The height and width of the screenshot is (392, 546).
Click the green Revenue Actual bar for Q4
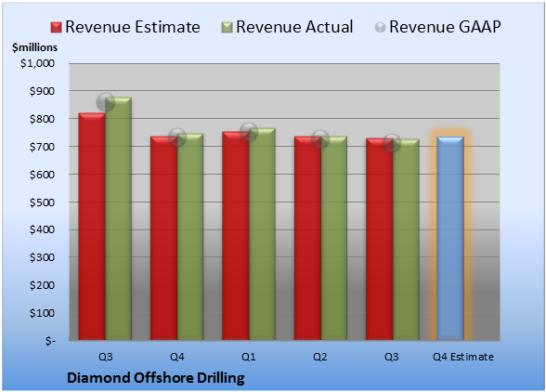[x=190, y=237]
